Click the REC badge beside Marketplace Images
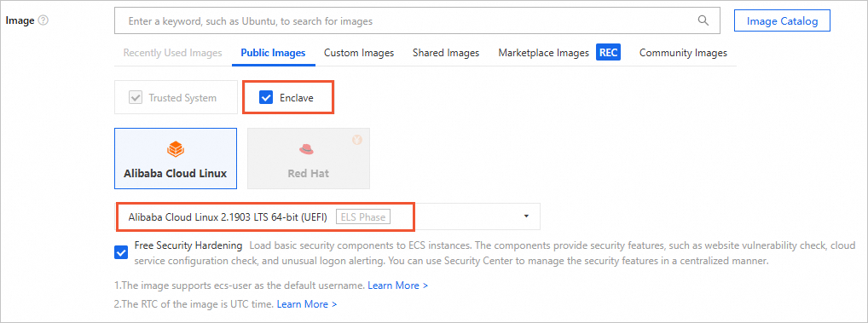This screenshot has width=868, height=323. 609,53
